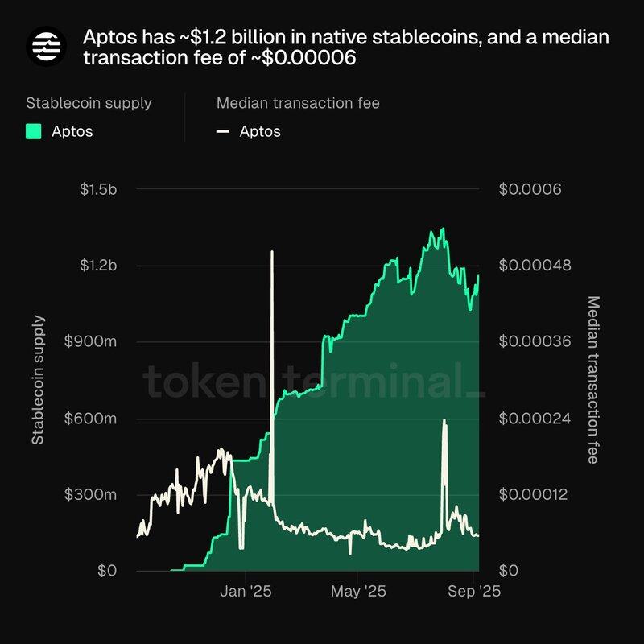This screenshot has width=644, height=644.
Task: Click the vertical Stablecoin supply axis title
Action: (x=38, y=380)
